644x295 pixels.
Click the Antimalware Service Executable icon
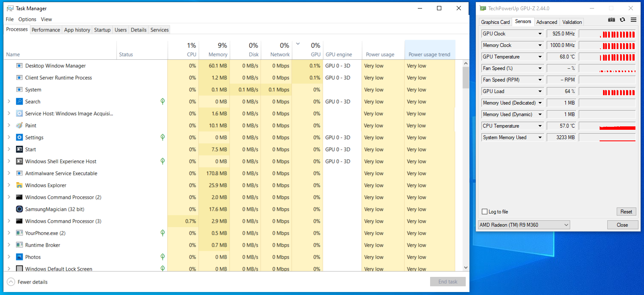click(19, 173)
